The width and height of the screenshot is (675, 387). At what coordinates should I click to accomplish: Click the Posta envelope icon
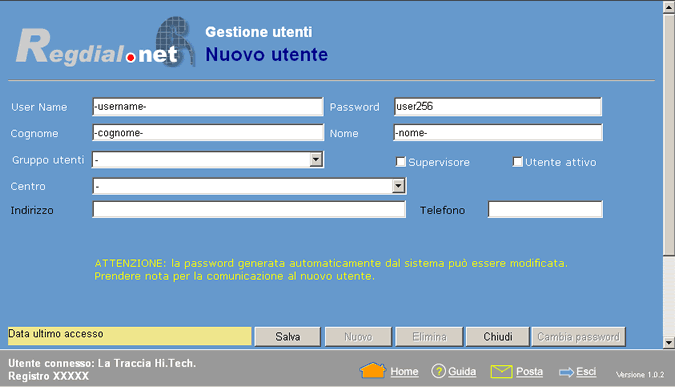click(x=501, y=371)
